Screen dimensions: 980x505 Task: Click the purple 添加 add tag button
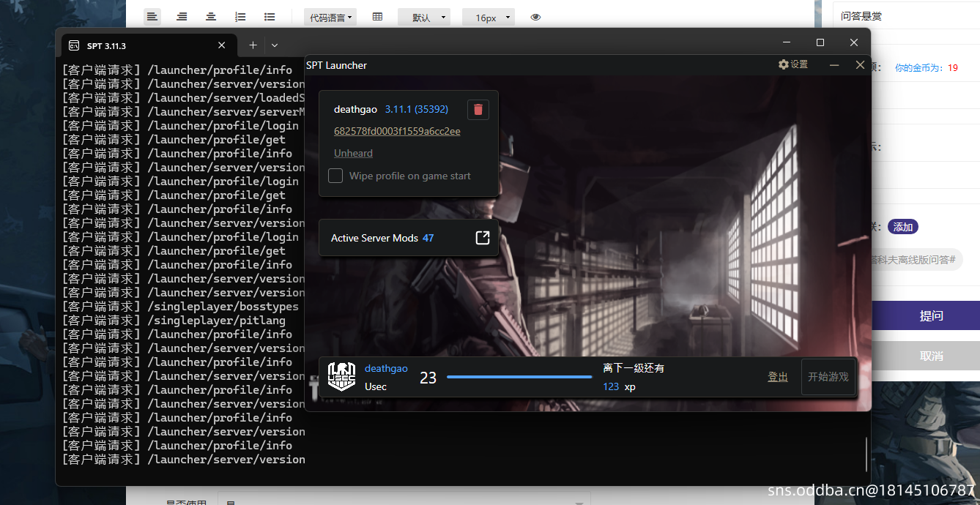click(x=902, y=227)
